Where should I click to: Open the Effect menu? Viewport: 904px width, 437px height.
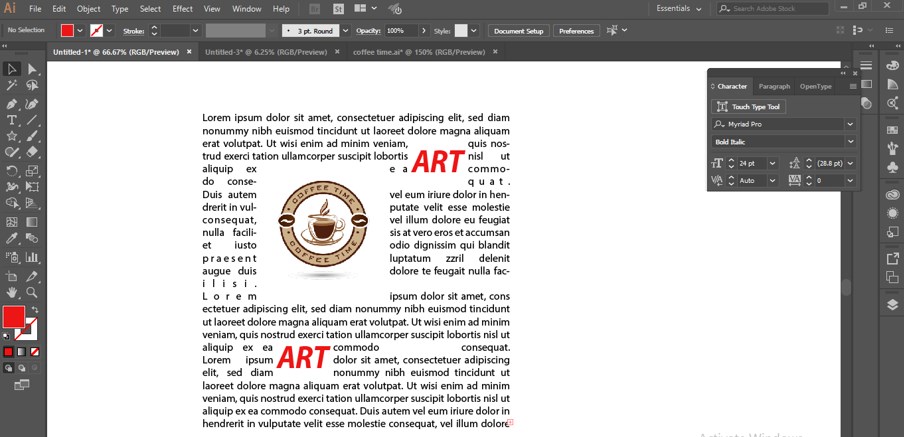tap(183, 9)
